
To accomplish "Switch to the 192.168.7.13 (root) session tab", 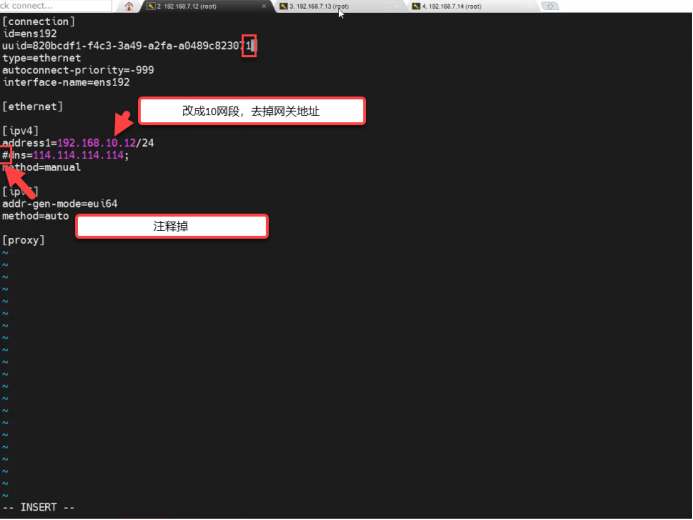I will pos(318,6).
